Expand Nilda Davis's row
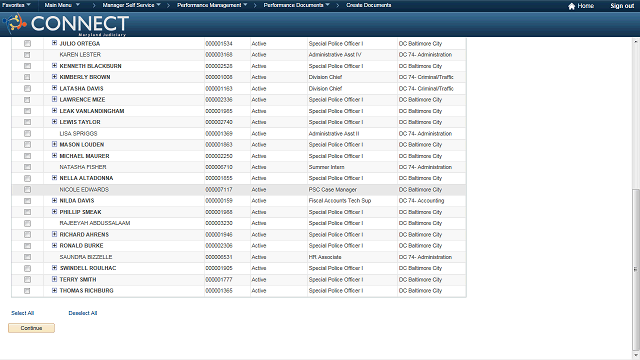 tap(54, 200)
